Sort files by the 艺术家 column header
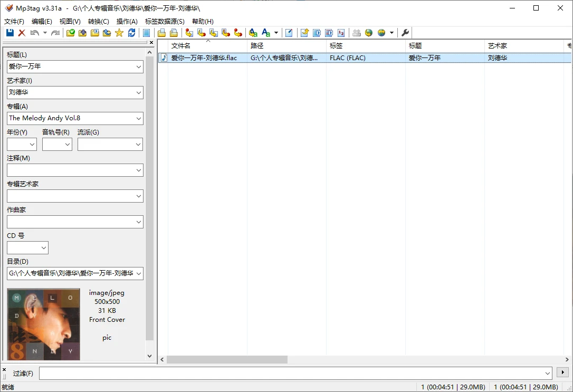573x392 pixels. [x=498, y=46]
